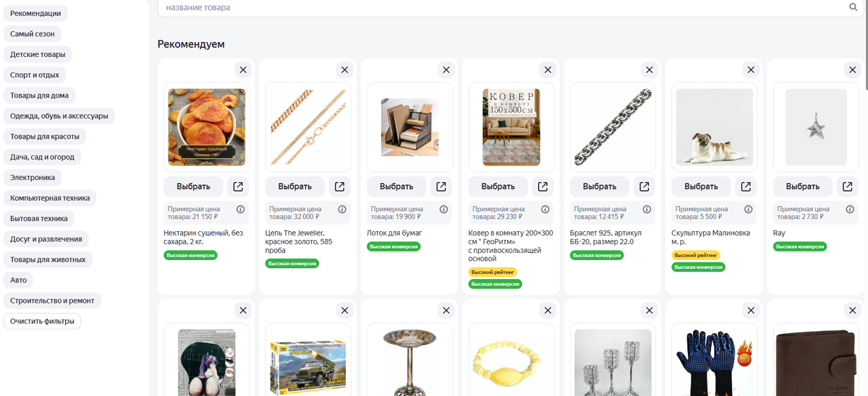The height and width of the screenshot is (396, 868).
Task: Dismiss the Цепь The Jeweller card
Action: coord(344,69)
